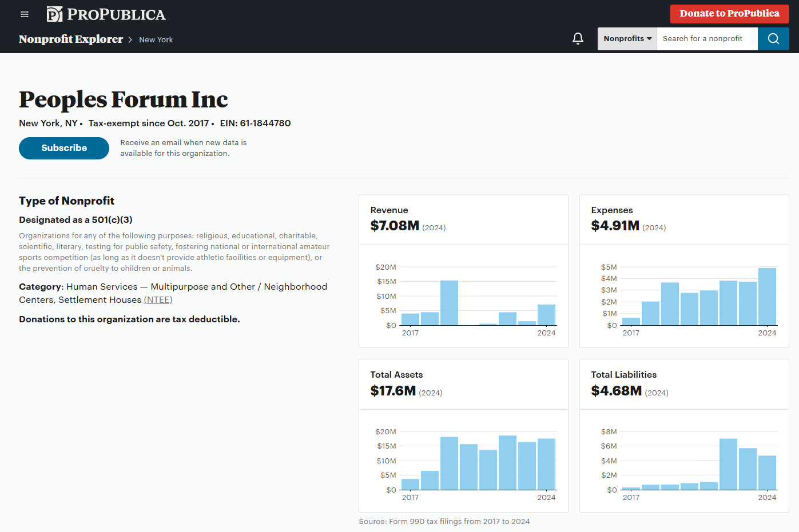Screen dimensions: 799x532
Task: Click the 2017 bar in Expenses chart
Action: pos(631,322)
